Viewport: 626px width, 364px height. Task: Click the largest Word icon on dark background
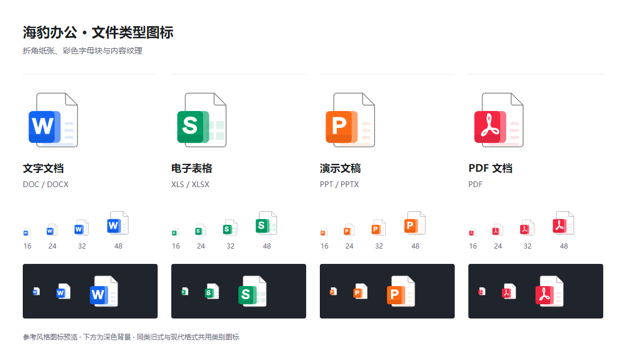[x=104, y=291]
